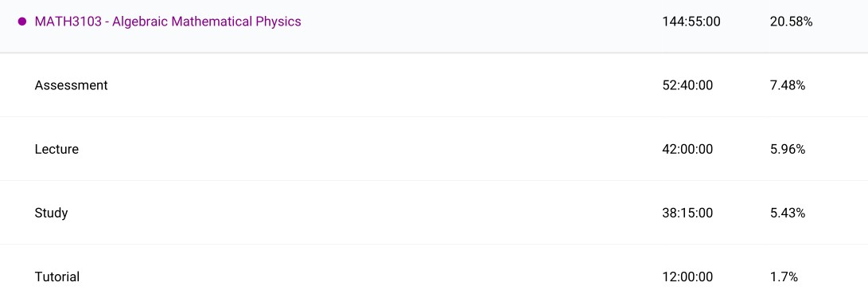This screenshot has height=302, width=868.
Task: Click Assessment duration 52:40:00
Action: click(x=687, y=85)
